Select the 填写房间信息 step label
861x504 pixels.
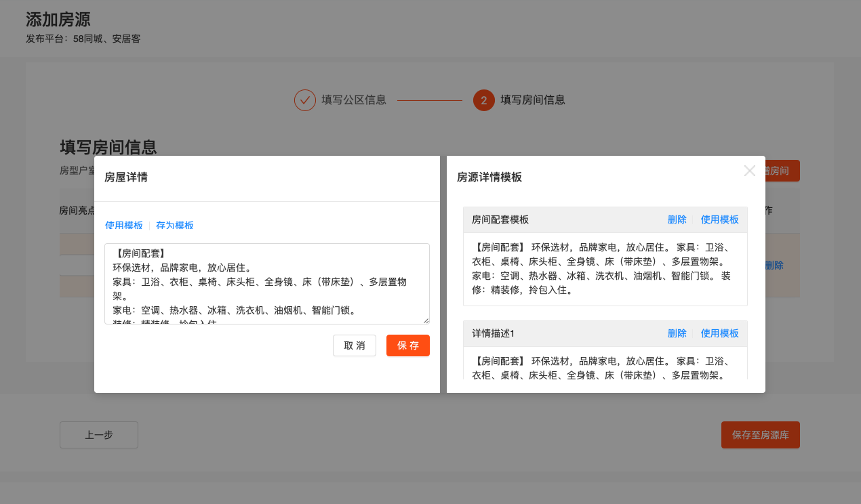533,100
